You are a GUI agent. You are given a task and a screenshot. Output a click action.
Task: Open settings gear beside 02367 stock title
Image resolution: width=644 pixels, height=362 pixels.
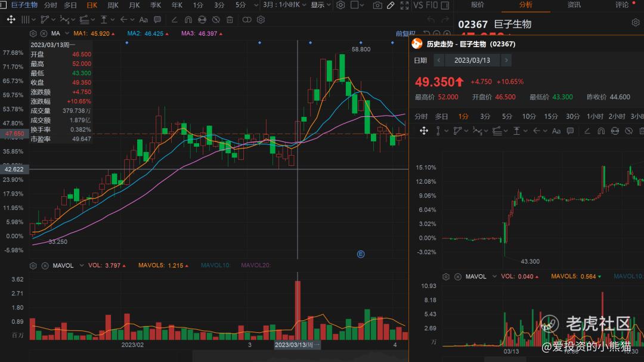coord(636,23)
